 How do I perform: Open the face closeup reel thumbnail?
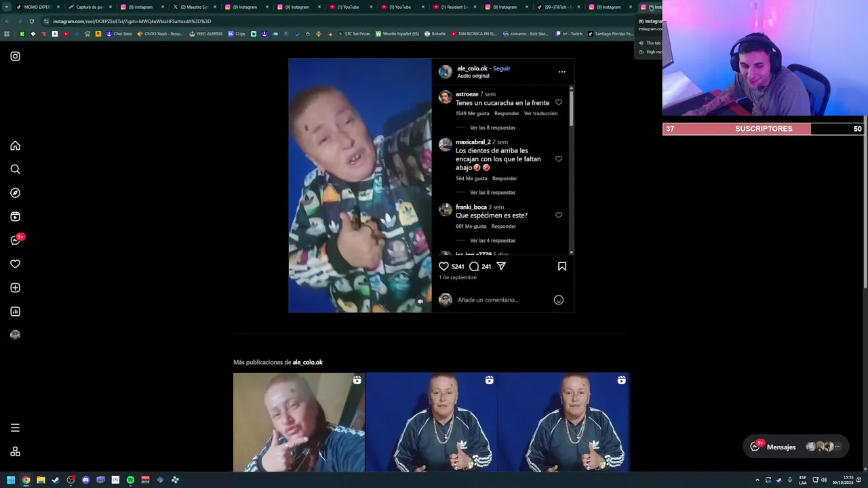[298, 422]
